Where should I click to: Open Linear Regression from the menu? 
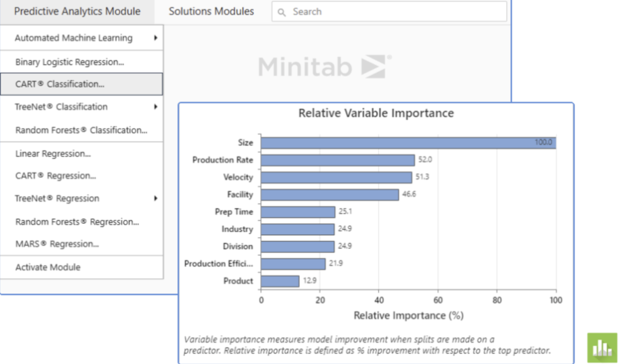point(82,154)
